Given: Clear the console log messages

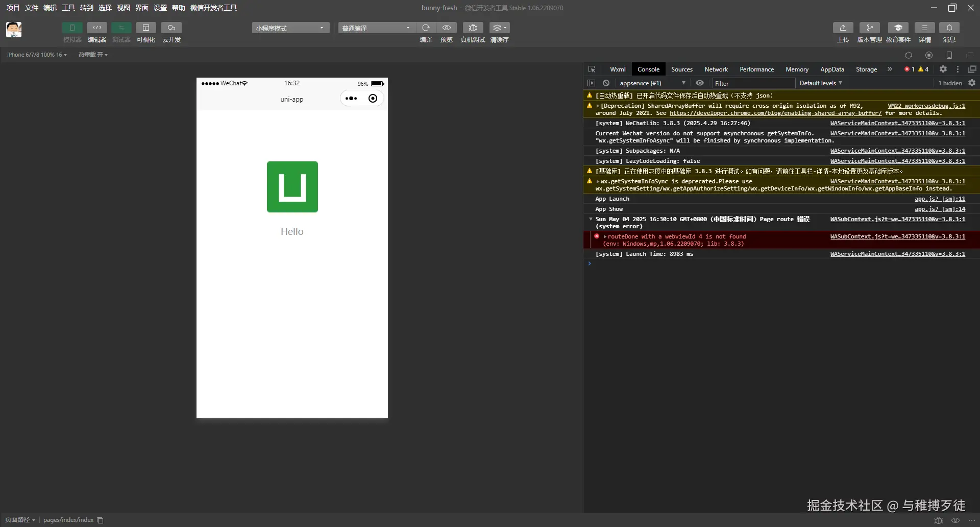Looking at the screenshot, I should 606,83.
